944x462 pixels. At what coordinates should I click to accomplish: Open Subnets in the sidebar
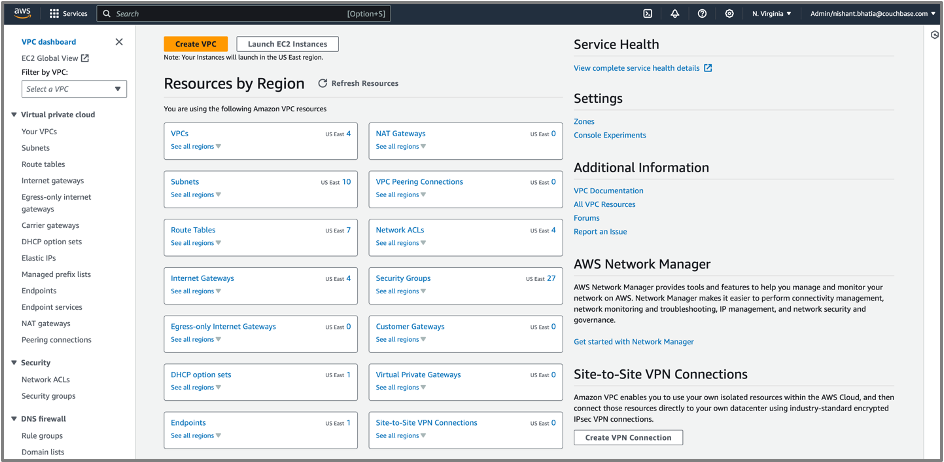click(x=36, y=148)
